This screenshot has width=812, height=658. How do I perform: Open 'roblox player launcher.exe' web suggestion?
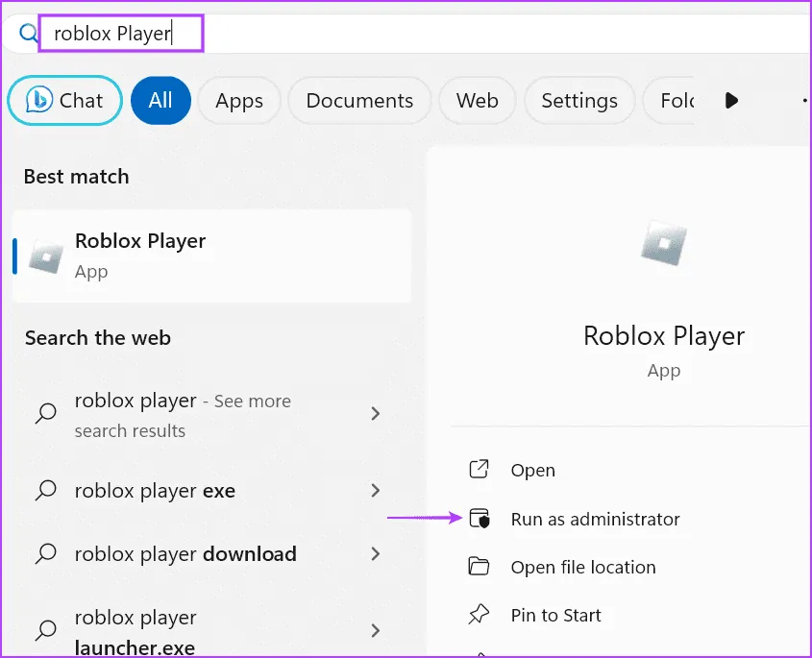(135, 632)
